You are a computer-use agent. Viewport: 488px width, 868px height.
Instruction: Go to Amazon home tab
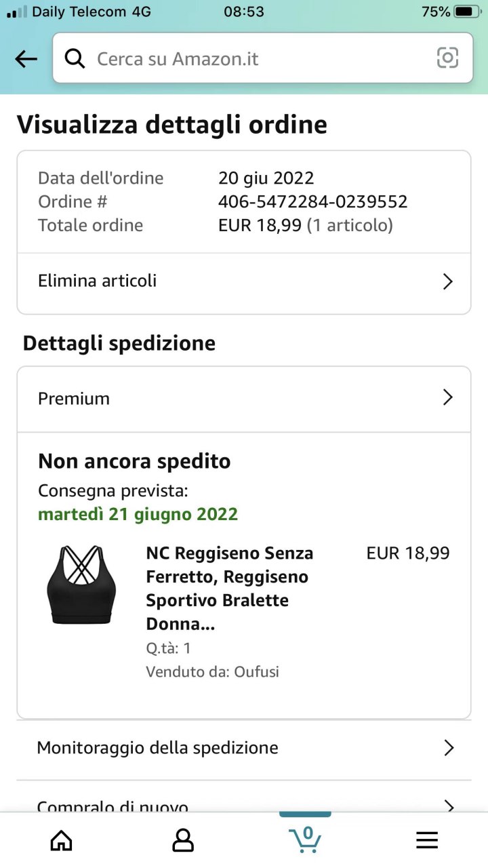61,841
